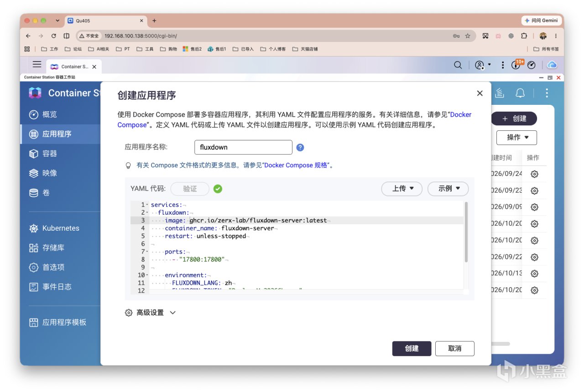Click the application name input field
The width and height of the screenshot is (584, 392).
pyautogui.click(x=243, y=147)
